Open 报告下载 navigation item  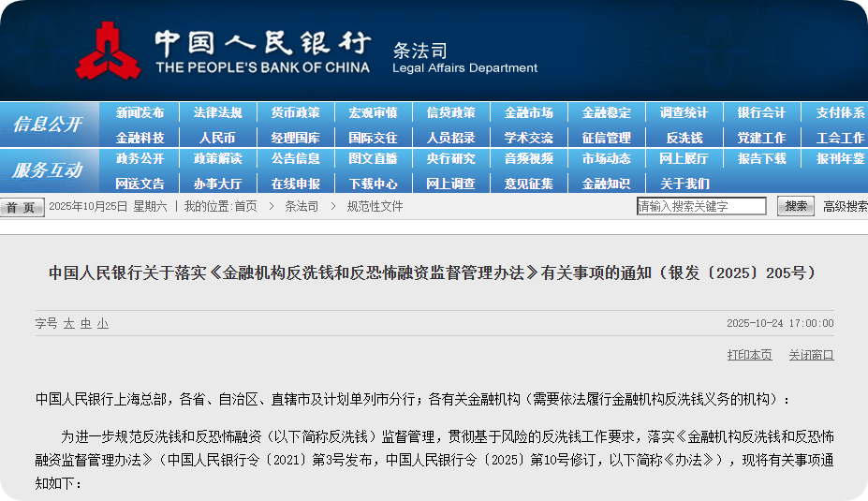click(761, 158)
